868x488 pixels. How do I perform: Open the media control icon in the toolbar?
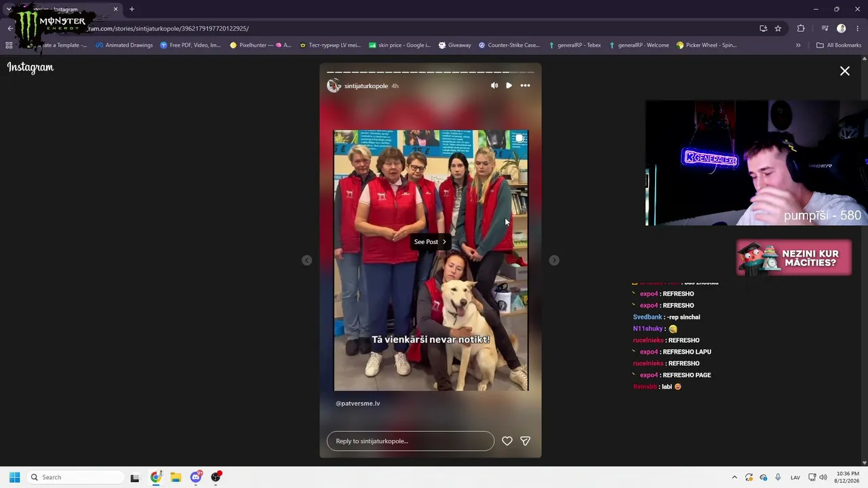click(825, 28)
